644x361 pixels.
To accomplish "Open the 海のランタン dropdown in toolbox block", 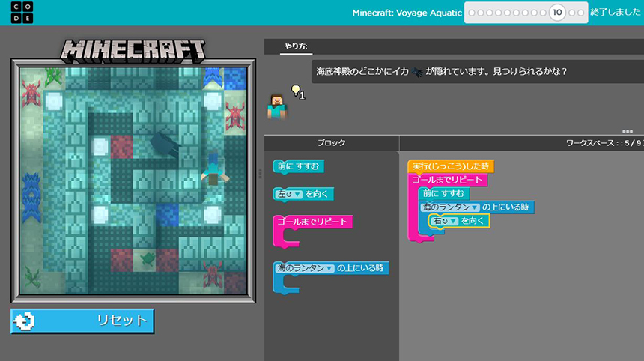I will 305,268.
